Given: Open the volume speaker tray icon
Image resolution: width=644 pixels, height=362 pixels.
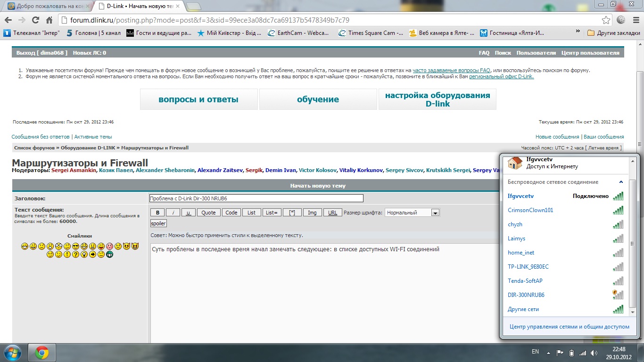Looking at the screenshot, I should click(595, 353).
